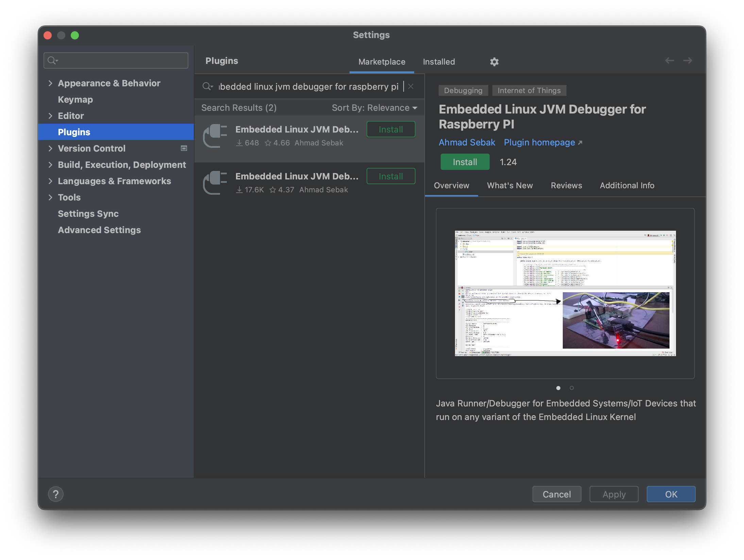Click the Embedded Linux JVM Debugger plugin icon (first result)

(214, 135)
